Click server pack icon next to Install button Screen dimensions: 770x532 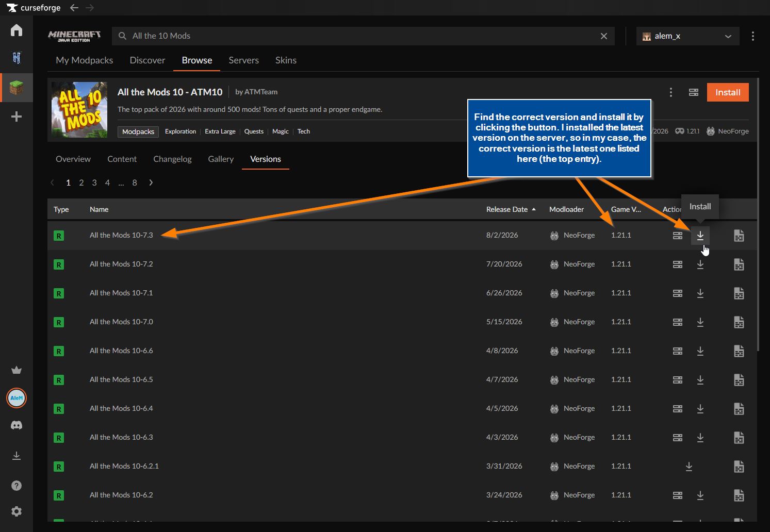pyautogui.click(x=694, y=92)
